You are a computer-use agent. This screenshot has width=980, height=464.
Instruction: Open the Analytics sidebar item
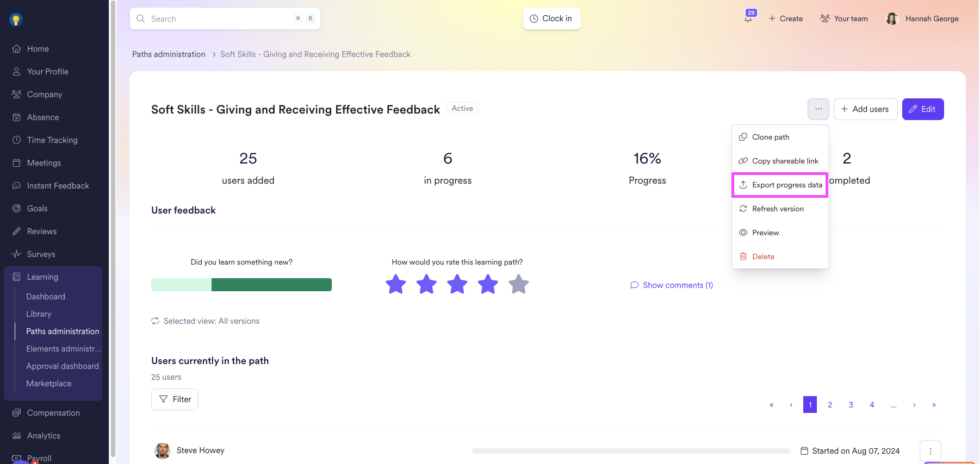pyautogui.click(x=44, y=436)
